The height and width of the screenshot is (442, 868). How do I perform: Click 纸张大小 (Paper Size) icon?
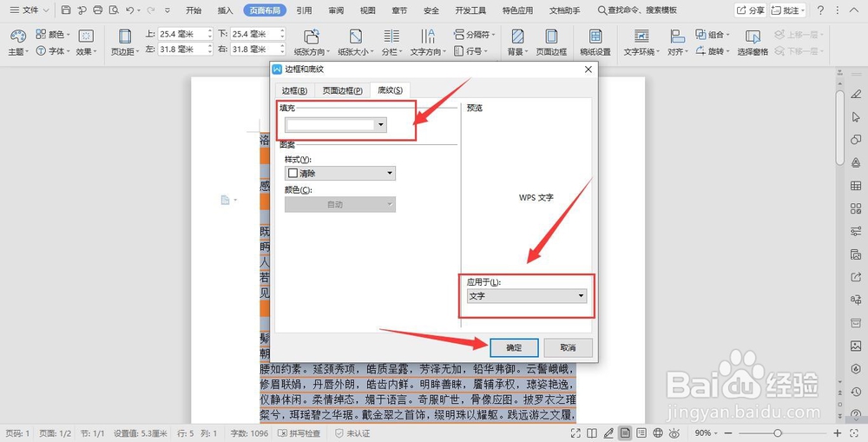pos(355,36)
